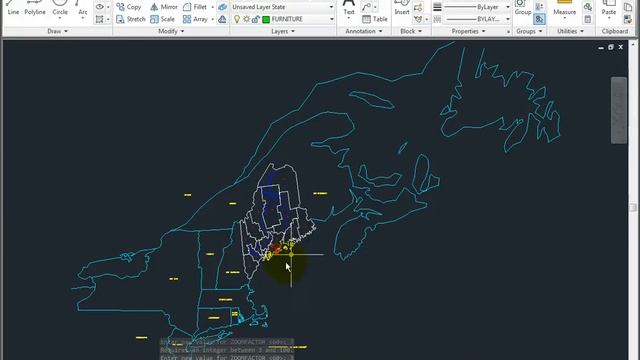Open the Array dropdown arrow
Image resolution: width=640 pixels, height=360 pixels.
[212, 19]
